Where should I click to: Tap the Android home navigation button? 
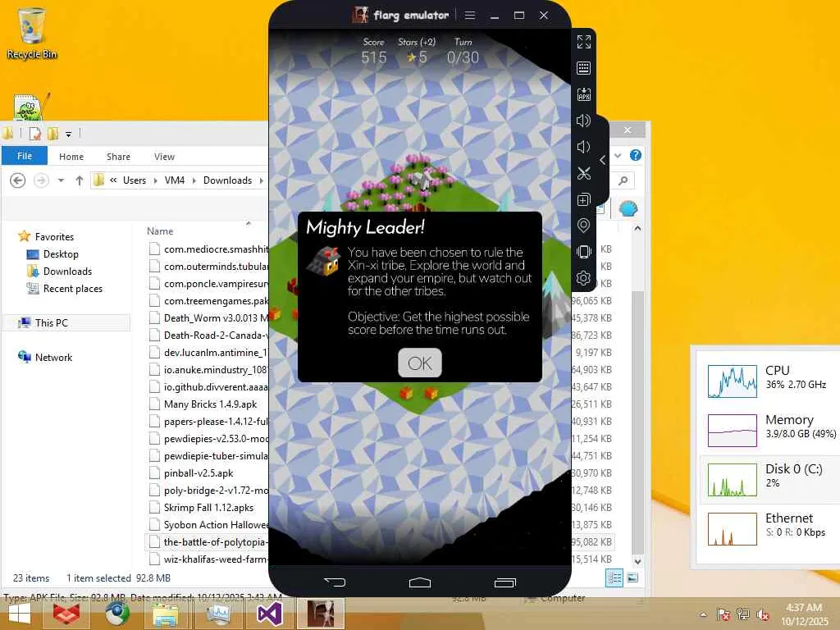pyautogui.click(x=419, y=582)
